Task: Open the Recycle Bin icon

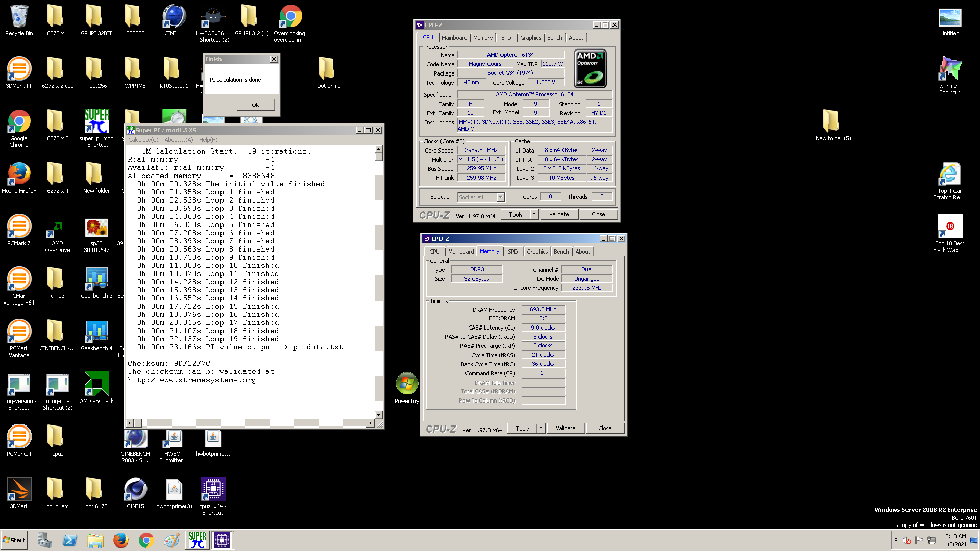Action: [x=19, y=20]
